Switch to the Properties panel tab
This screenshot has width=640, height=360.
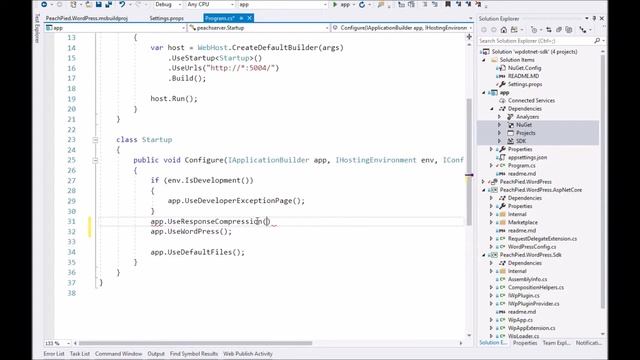[x=525, y=343]
